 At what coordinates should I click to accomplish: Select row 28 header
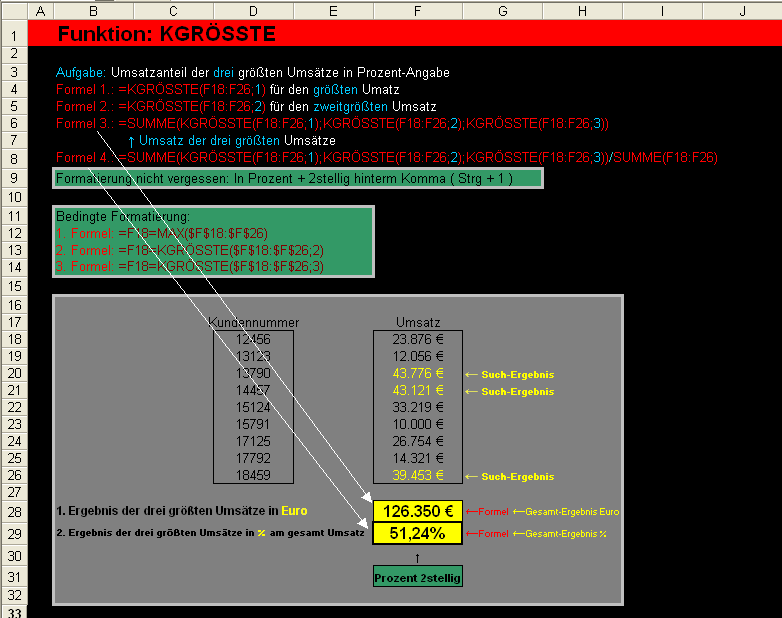(13, 511)
